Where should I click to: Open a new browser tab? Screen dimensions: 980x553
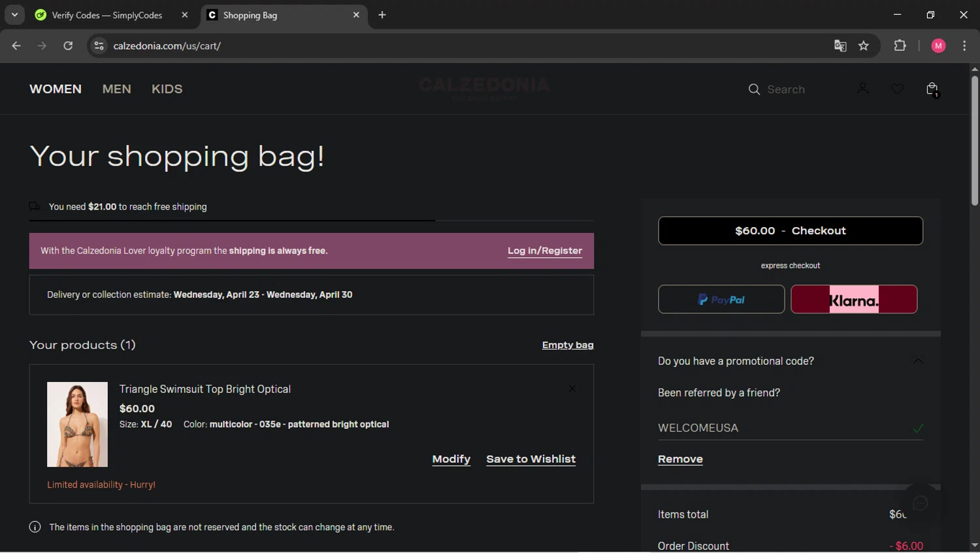pyautogui.click(x=382, y=15)
